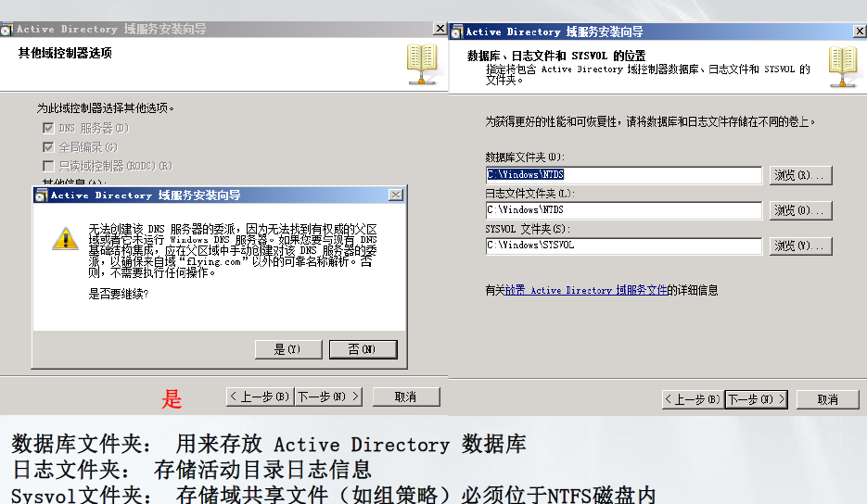Click 取消 in the right wizard
Viewport: 867px width, 504px height.
(x=828, y=399)
